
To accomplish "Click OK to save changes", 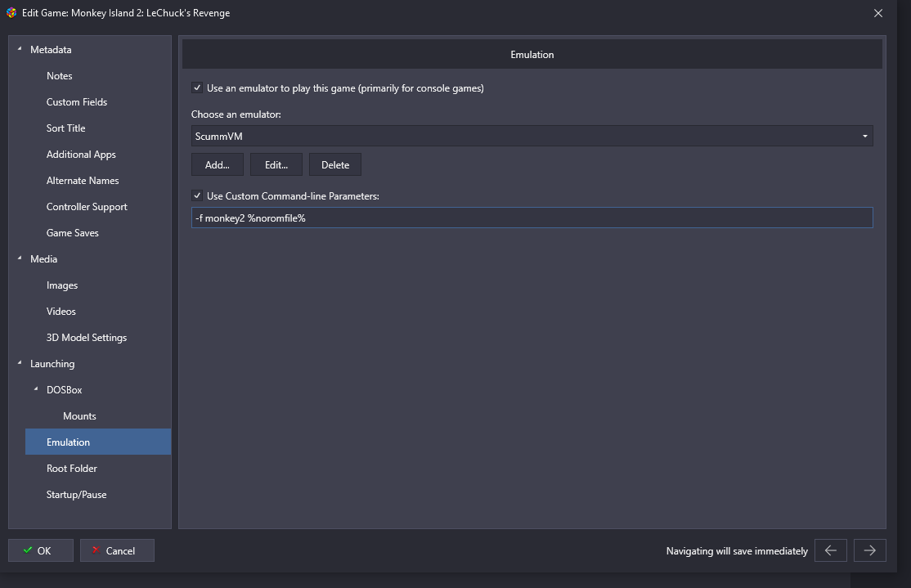I will tap(41, 551).
